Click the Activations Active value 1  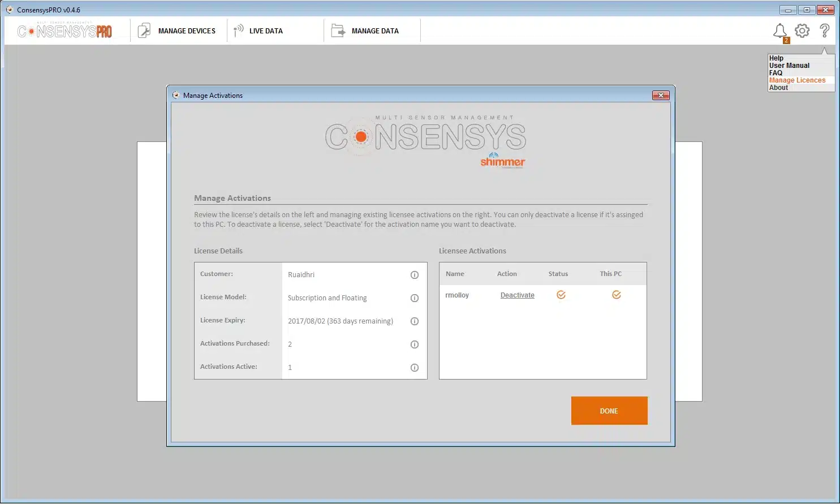[x=290, y=368]
